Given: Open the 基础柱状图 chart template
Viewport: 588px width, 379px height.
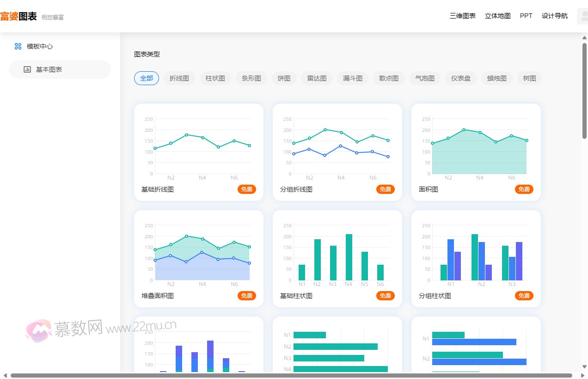Looking at the screenshot, I should point(337,253).
